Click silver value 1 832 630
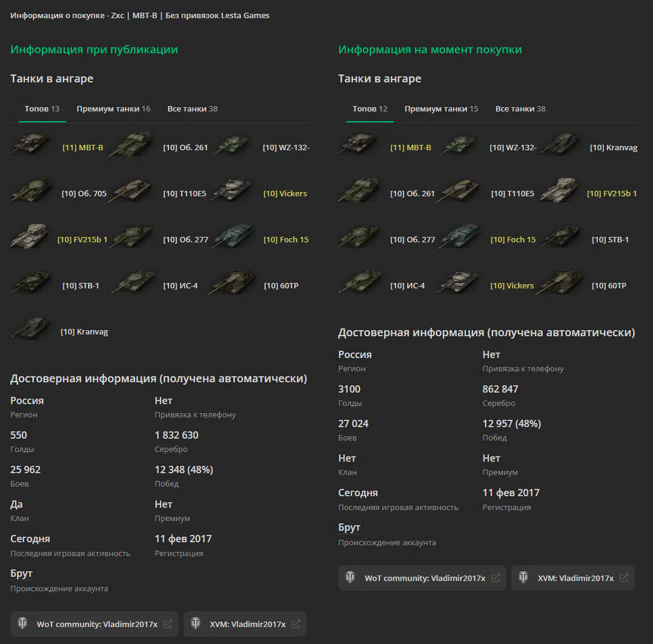The width and height of the screenshot is (653, 644). (177, 436)
